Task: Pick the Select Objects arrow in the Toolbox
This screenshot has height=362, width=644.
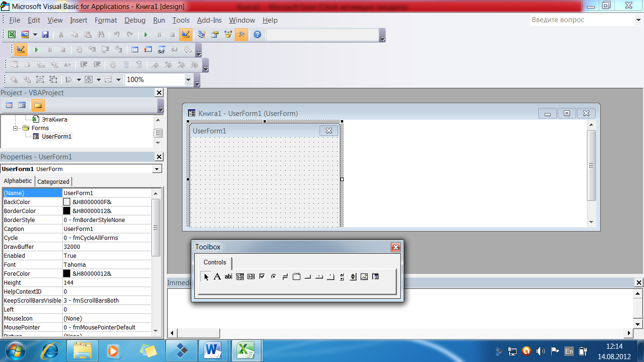Action: [206, 277]
